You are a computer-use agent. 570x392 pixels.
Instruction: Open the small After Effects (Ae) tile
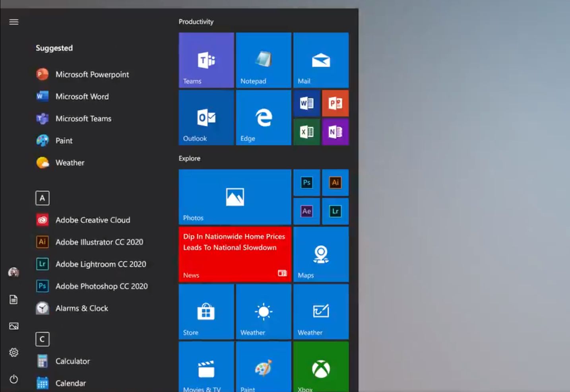(306, 212)
